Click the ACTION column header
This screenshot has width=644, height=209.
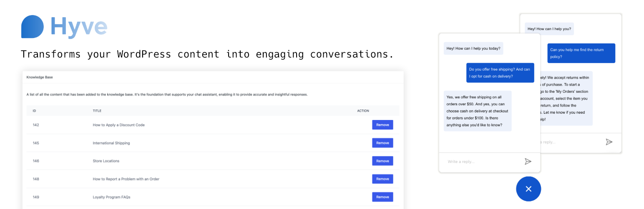click(363, 111)
